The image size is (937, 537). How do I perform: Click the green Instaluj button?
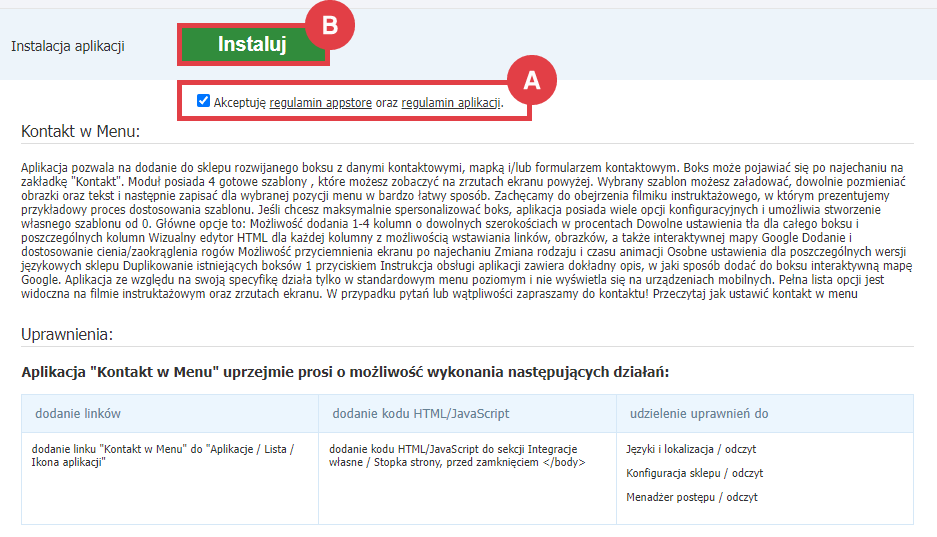(252, 45)
